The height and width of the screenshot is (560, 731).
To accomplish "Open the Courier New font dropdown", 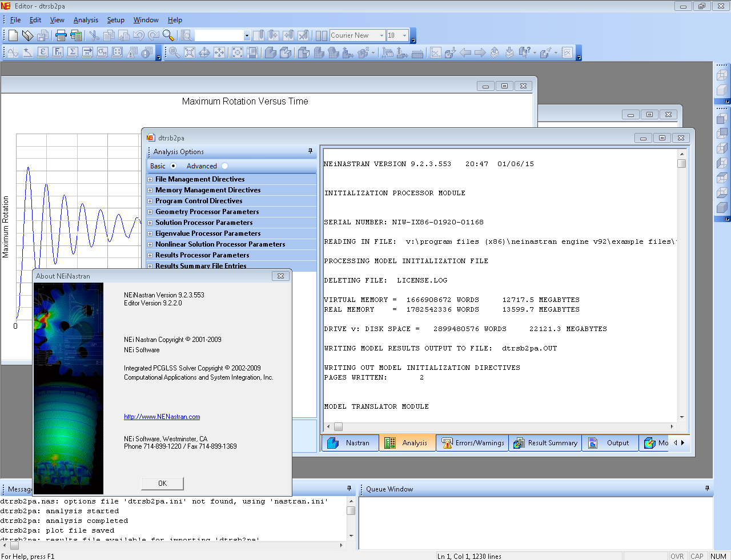I will point(381,35).
